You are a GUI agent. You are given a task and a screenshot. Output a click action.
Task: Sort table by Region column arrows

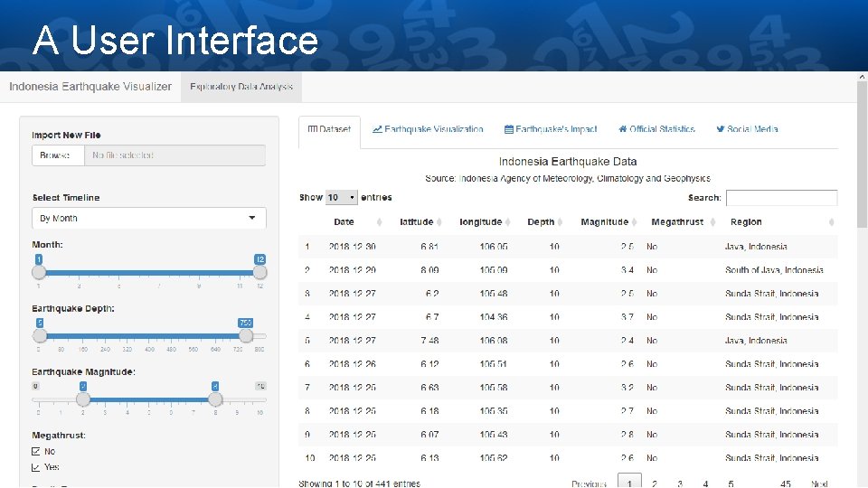coord(831,222)
